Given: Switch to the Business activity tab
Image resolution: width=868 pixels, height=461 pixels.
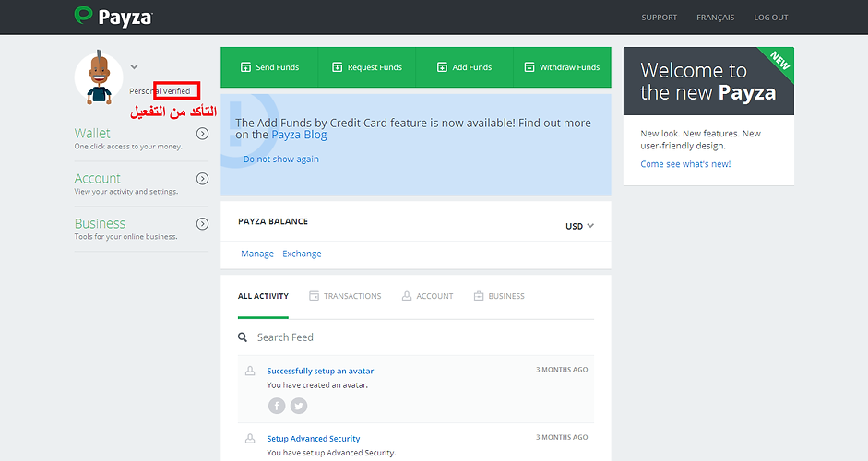Looking at the screenshot, I should (499, 296).
